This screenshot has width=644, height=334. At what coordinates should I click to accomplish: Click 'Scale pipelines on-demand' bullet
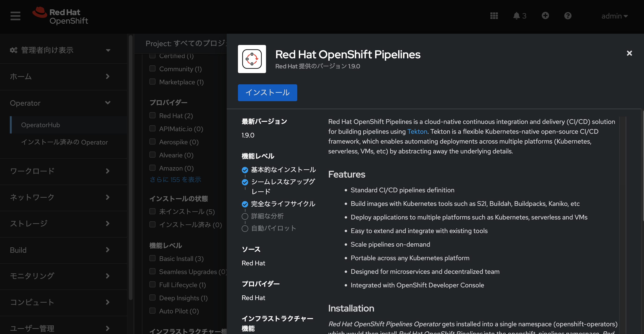[x=390, y=244]
